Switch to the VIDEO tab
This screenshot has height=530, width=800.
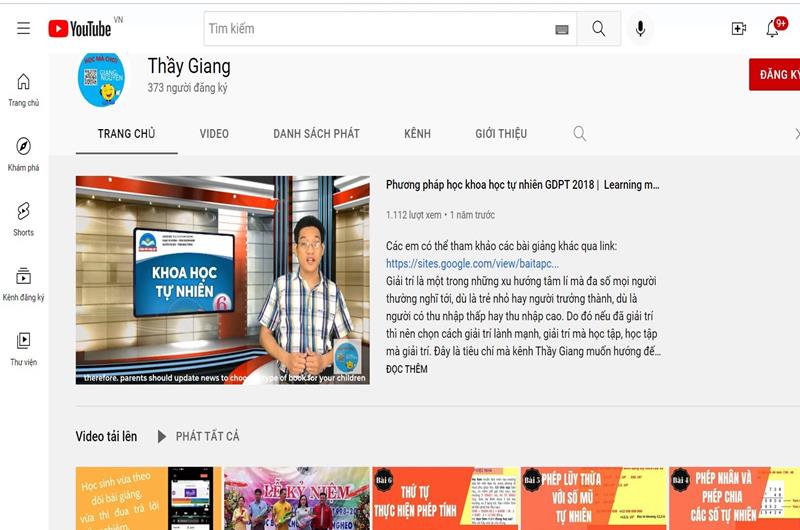(x=214, y=133)
